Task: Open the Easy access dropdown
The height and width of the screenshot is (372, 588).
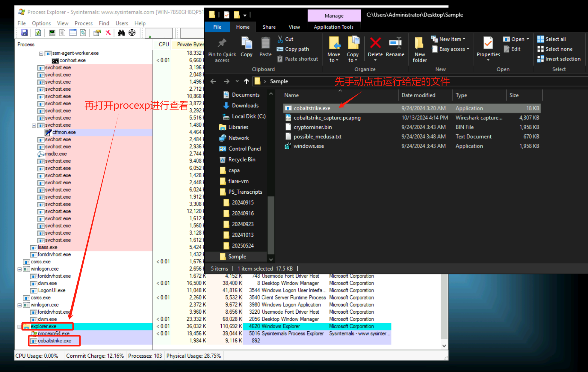Action: click(454, 49)
